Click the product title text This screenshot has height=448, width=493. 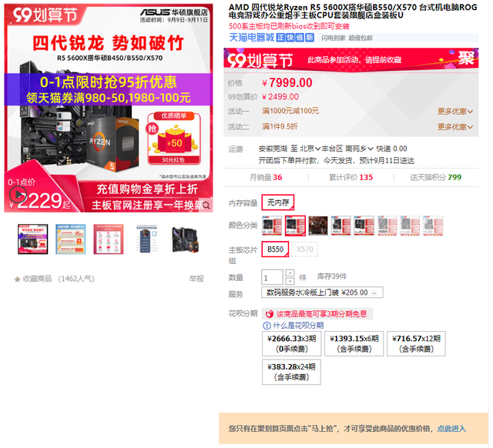(x=353, y=12)
